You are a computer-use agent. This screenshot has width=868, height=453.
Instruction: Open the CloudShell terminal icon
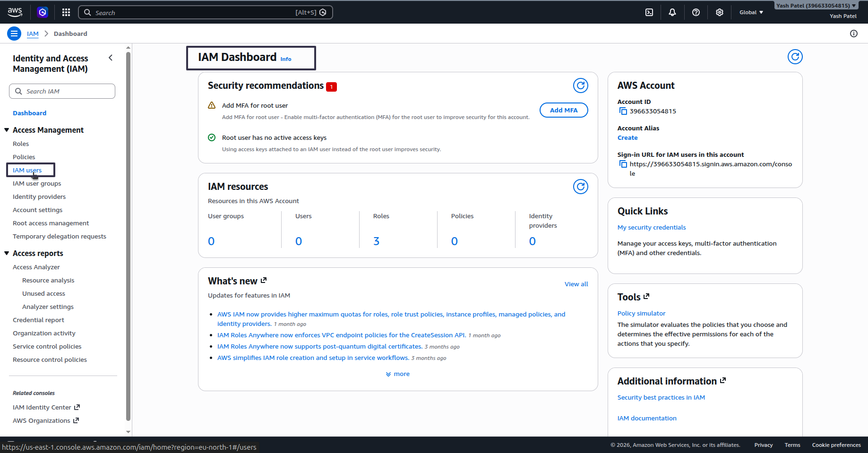(649, 12)
